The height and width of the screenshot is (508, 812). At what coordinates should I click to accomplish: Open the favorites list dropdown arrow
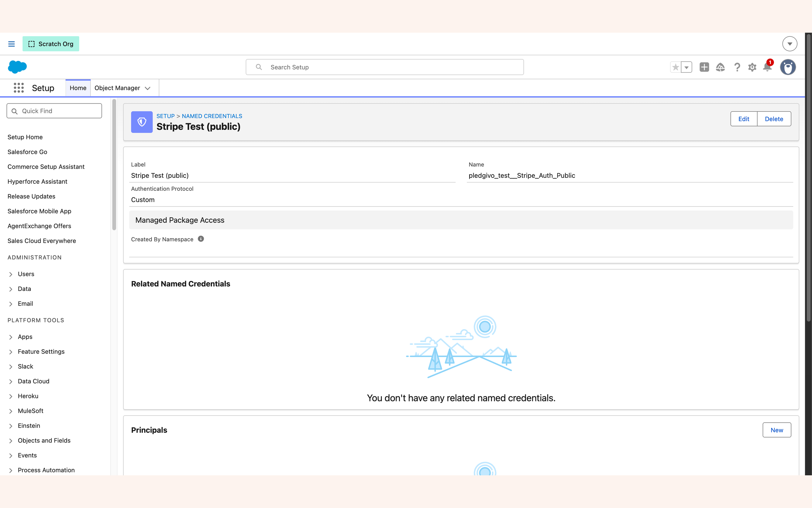tap(687, 67)
